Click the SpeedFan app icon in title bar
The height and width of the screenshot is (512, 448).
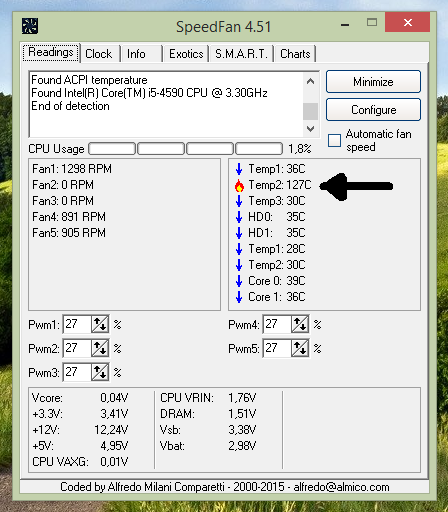[30, 26]
